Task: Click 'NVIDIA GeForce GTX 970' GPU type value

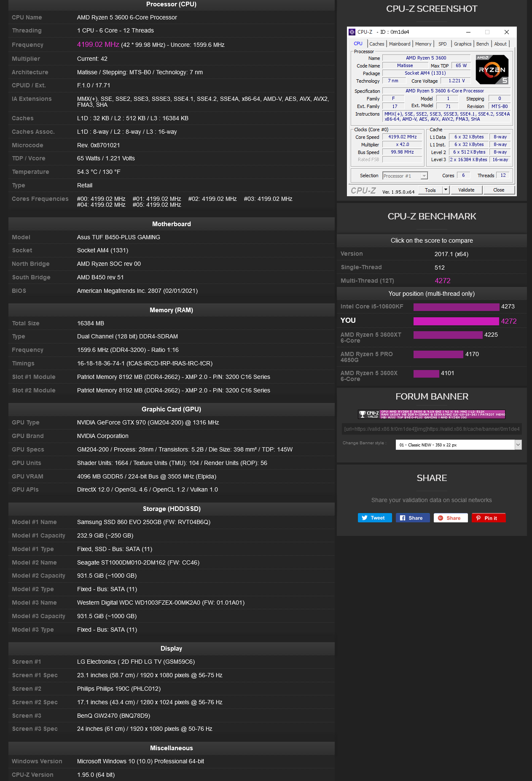Action: [148, 422]
